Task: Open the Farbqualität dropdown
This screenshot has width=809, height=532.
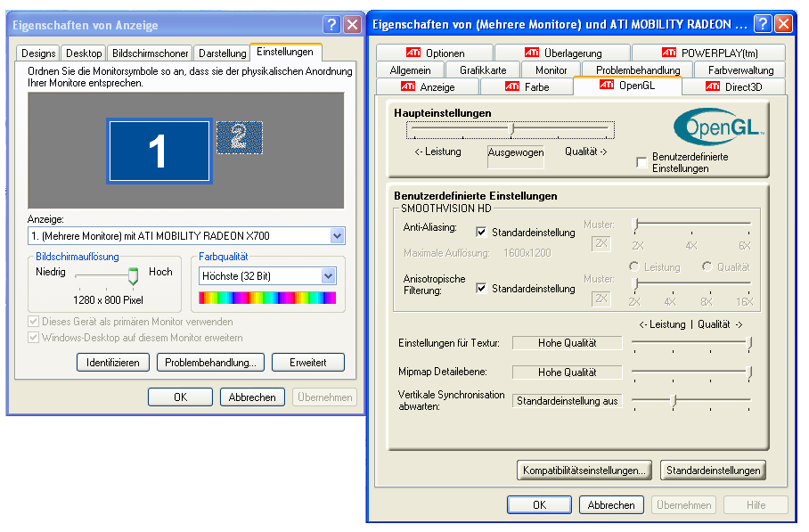Action: pyautogui.click(x=328, y=276)
